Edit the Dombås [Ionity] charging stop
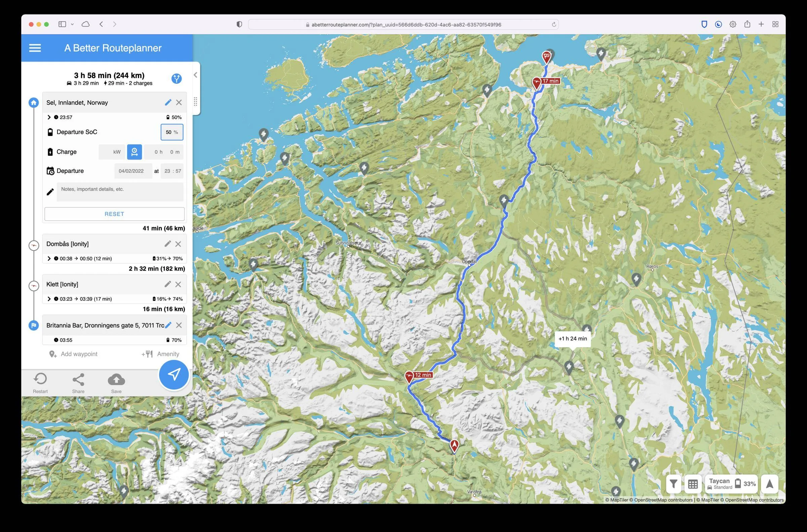Image resolution: width=807 pixels, height=532 pixels. click(167, 244)
